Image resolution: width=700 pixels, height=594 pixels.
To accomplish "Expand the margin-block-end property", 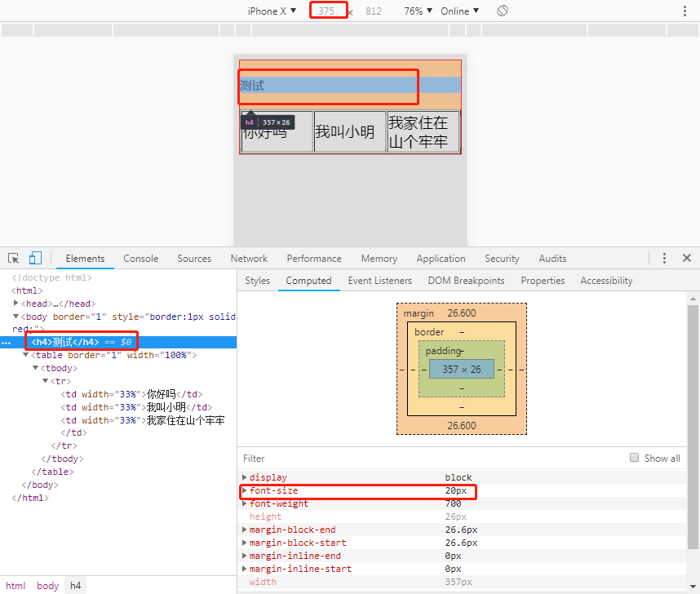I will [x=244, y=530].
